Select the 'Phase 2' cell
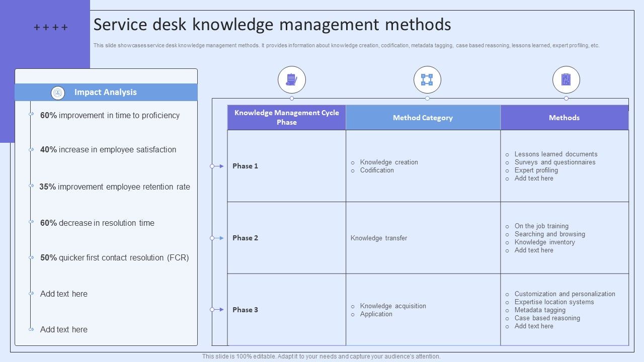The image size is (644, 362). (x=287, y=238)
